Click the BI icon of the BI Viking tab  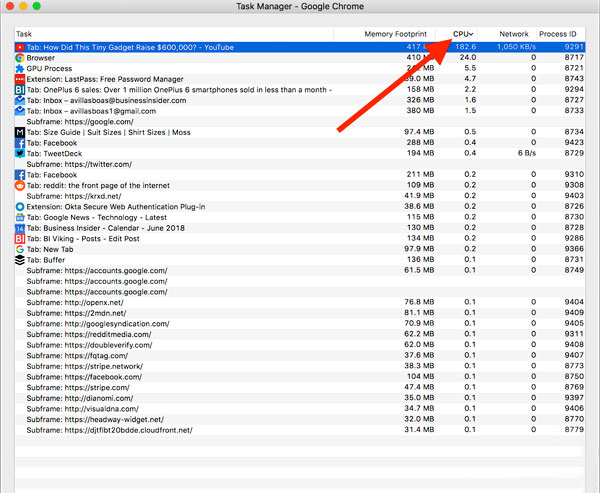20,239
